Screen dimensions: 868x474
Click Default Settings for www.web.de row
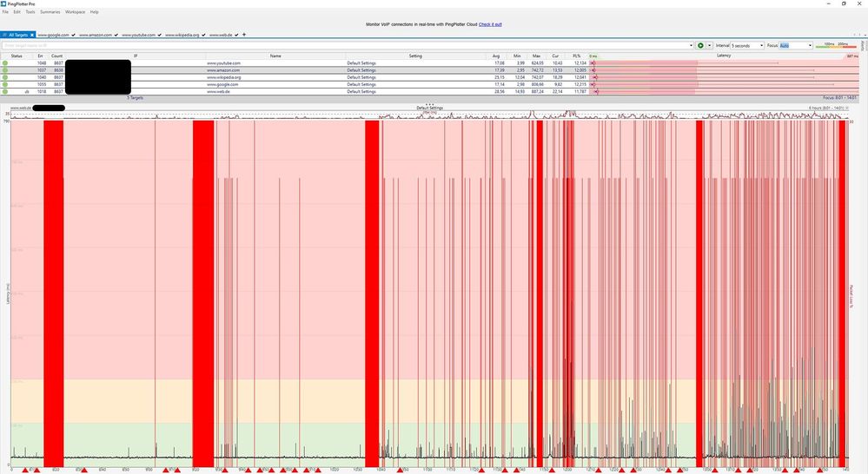click(361, 92)
